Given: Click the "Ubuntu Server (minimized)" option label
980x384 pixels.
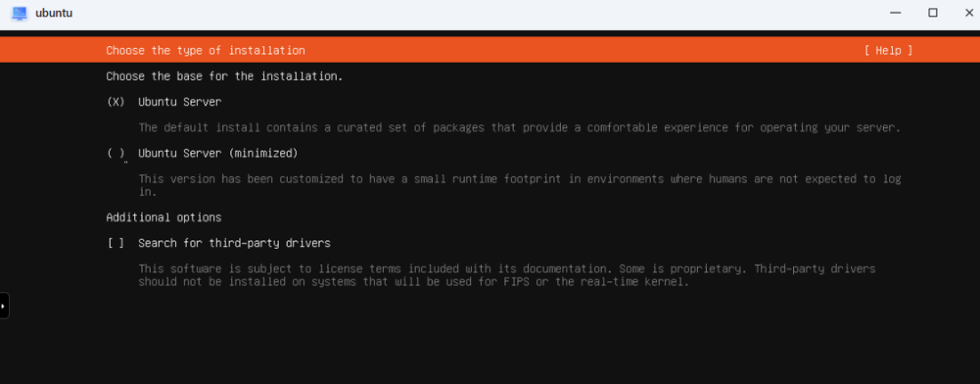Looking at the screenshot, I should click(218, 153).
